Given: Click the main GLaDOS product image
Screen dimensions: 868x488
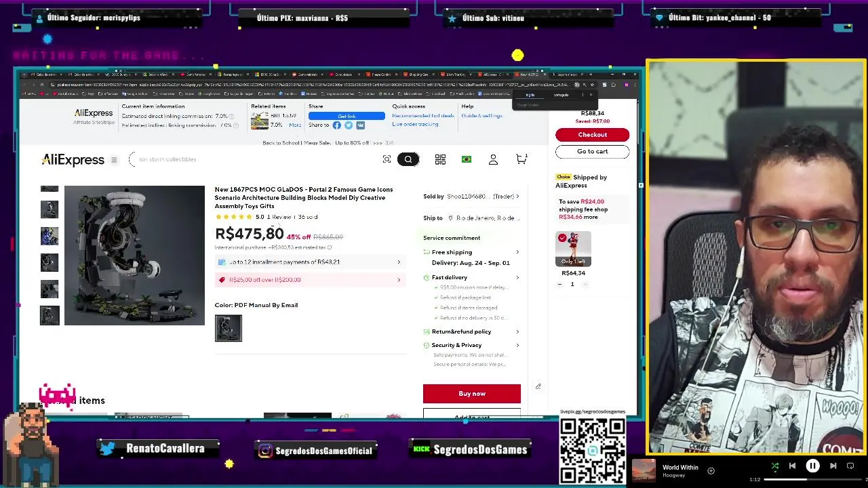Looking at the screenshot, I should coord(134,256).
